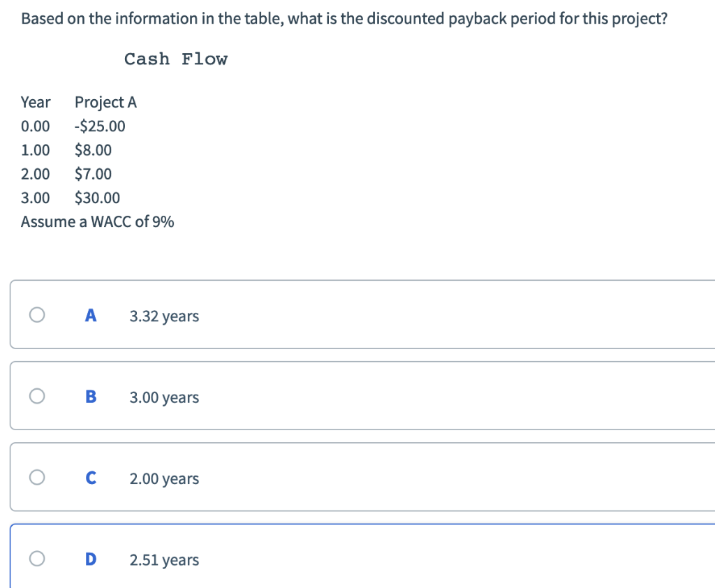
Task: Click the letter D label
Action: click(x=90, y=558)
